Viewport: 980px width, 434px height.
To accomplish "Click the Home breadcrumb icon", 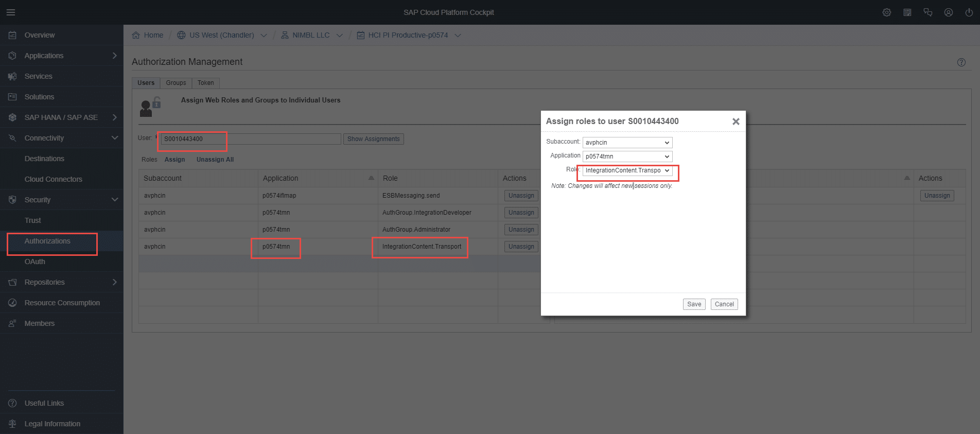I will pos(136,35).
